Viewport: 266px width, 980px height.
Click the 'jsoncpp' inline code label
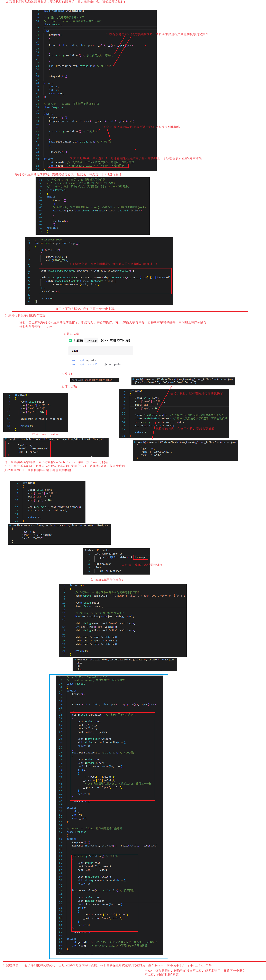click(91, 340)
